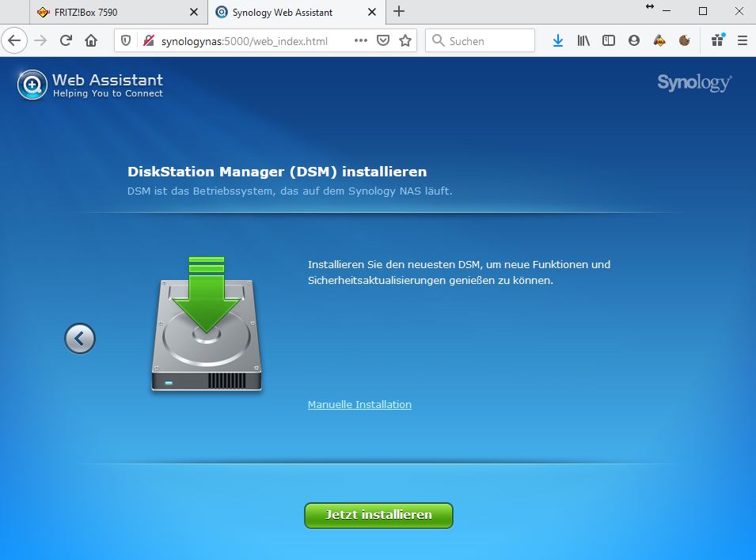Click the orange extension icon in toolbar
756x560 pixels.
[659, 41]
